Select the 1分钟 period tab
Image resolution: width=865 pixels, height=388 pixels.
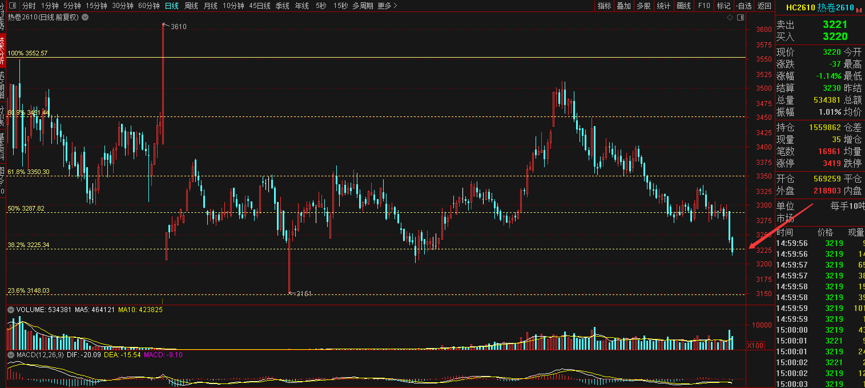(50, 6)
